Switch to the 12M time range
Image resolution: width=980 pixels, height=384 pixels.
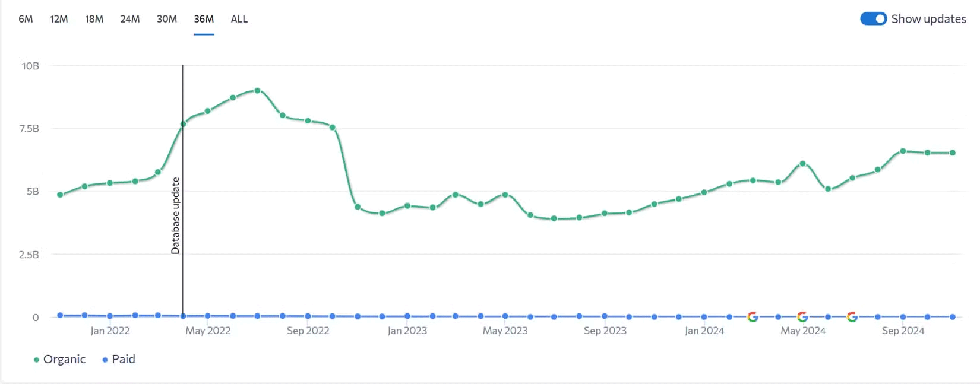click(59, 19)
